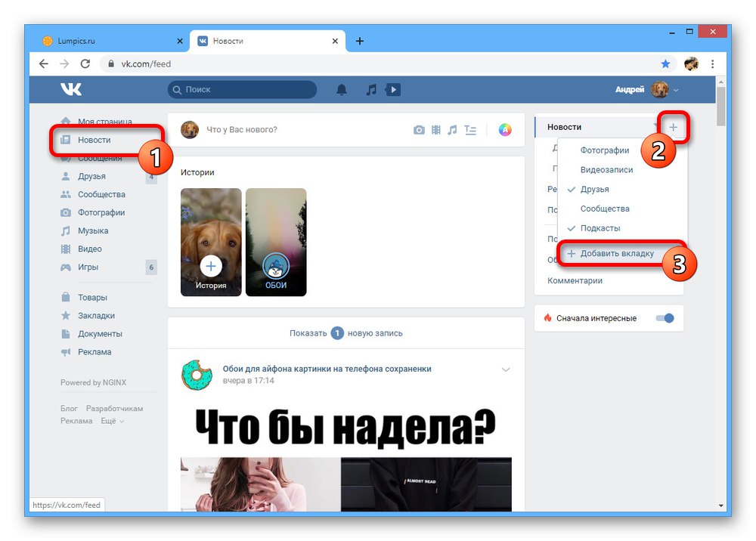Expand the Андрей profile dropdown
The image size is (756, 541).
point(675,88)
